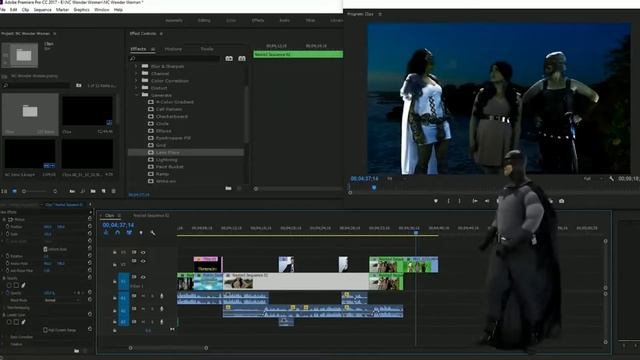The height and width of the screenshot is (360, 640).
Task: Click Go to In in Program monitor
Action: pos(475,201)
